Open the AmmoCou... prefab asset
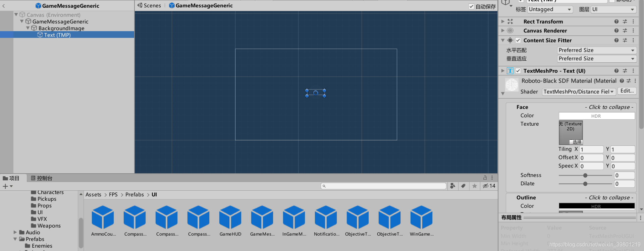The width and height of the screenshot is (644, 251). pyautogui.click(x=103, y=217)
